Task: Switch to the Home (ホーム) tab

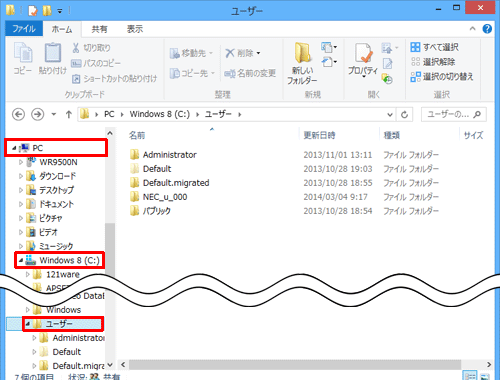Action: pyautogui.click(x=62, y=29)
